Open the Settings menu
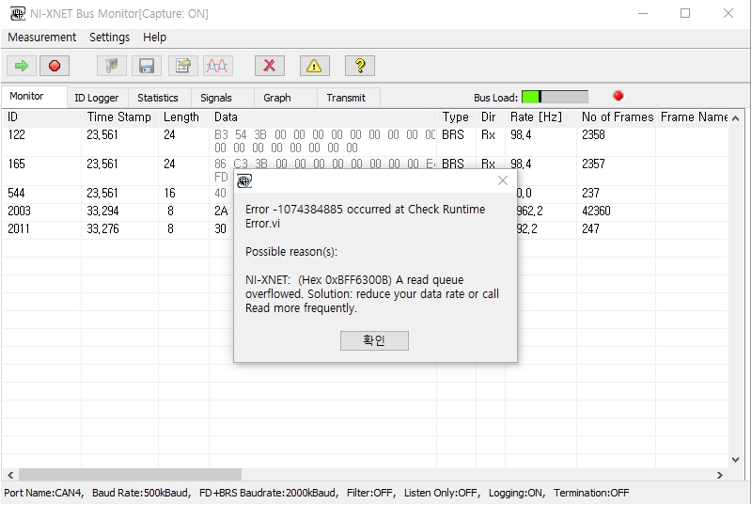The image size is (752, 509). [109, 37]
